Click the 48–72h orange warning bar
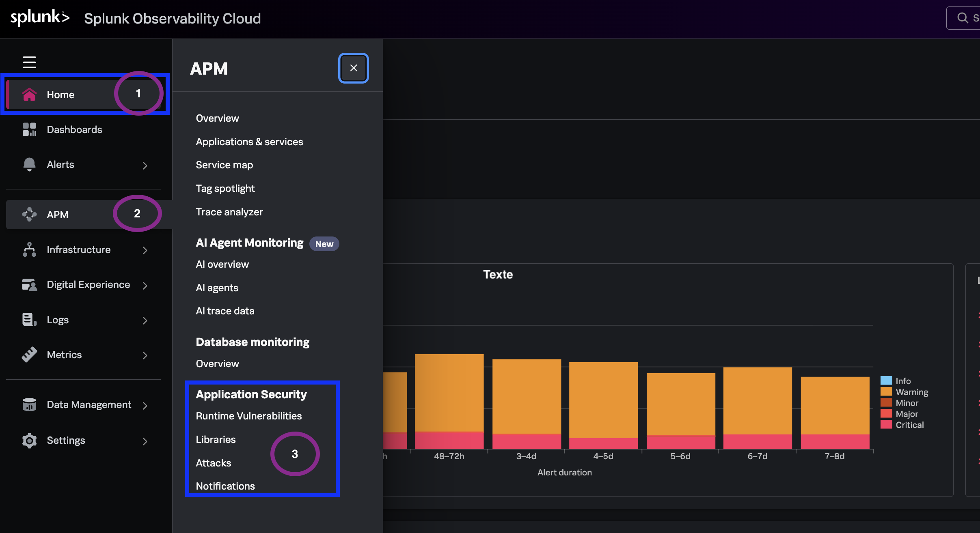 click(x=449, y=393)
